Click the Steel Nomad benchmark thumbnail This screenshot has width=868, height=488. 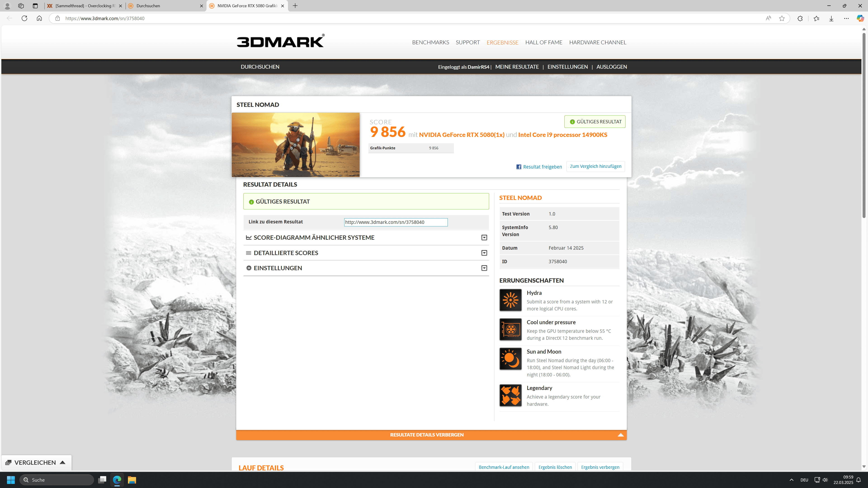(295, 145)
